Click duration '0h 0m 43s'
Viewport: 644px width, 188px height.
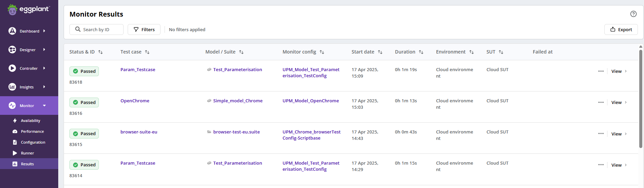click(406, 132)
